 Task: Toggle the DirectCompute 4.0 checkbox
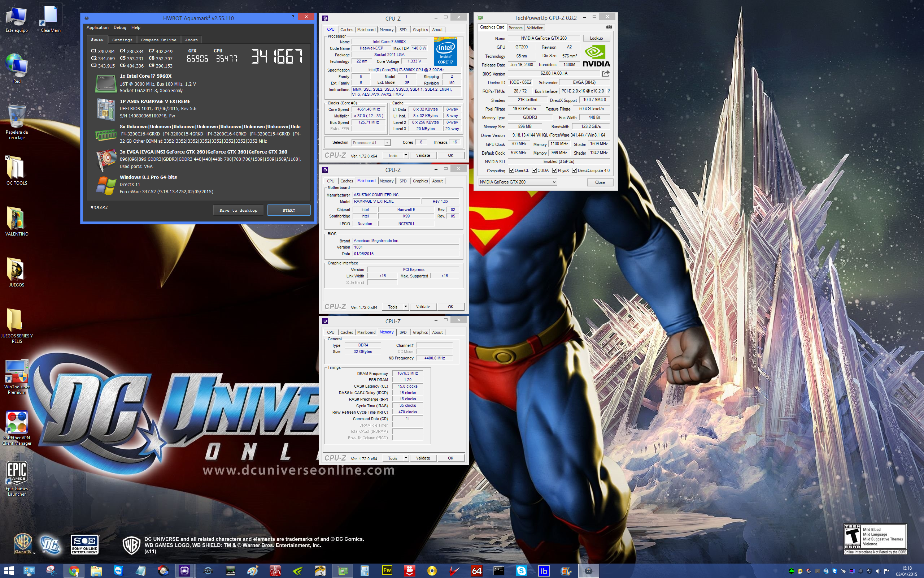[x=574, y=171]
